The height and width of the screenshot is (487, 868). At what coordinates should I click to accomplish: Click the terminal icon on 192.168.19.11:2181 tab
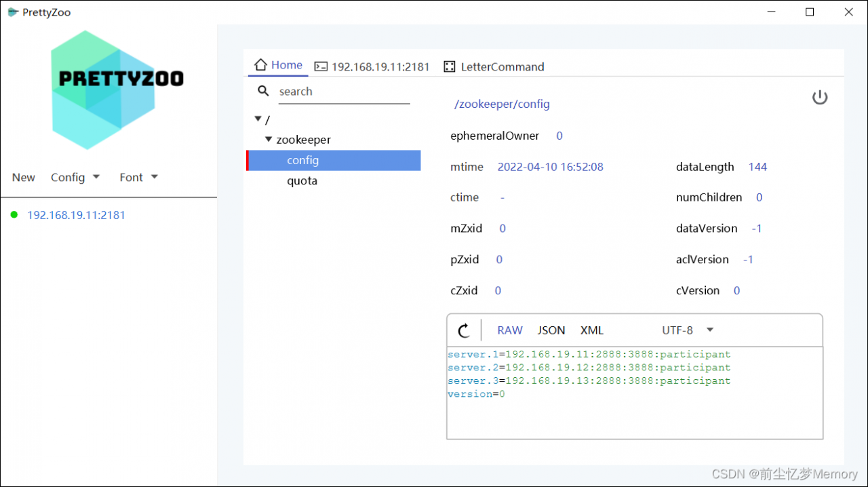321,66
